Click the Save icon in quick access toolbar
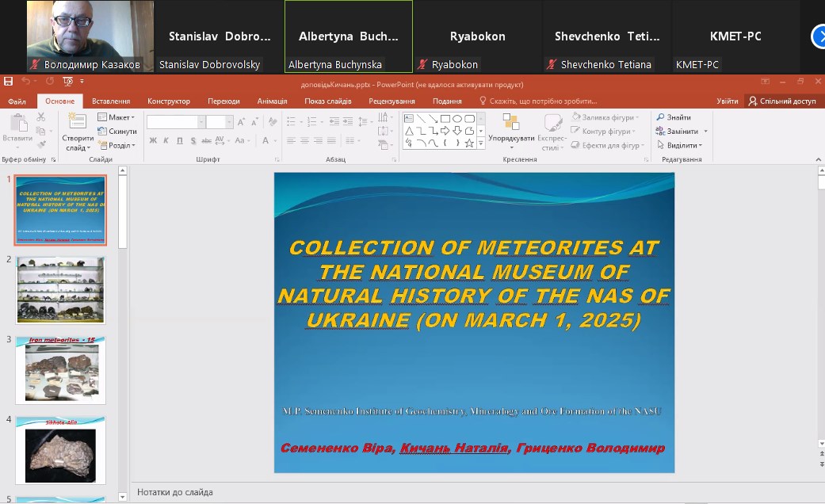The width and height of the screenshot is (825, 504). click(x=8, y=82)
